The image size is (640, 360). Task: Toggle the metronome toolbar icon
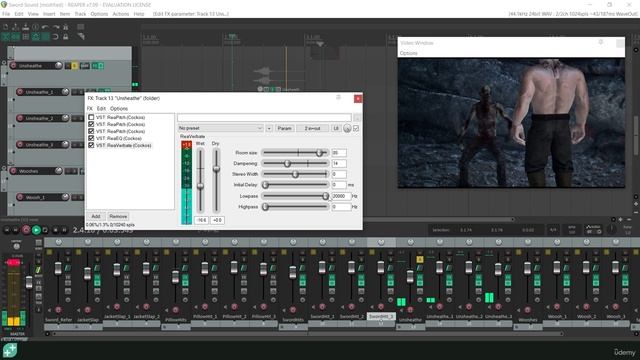65,27
